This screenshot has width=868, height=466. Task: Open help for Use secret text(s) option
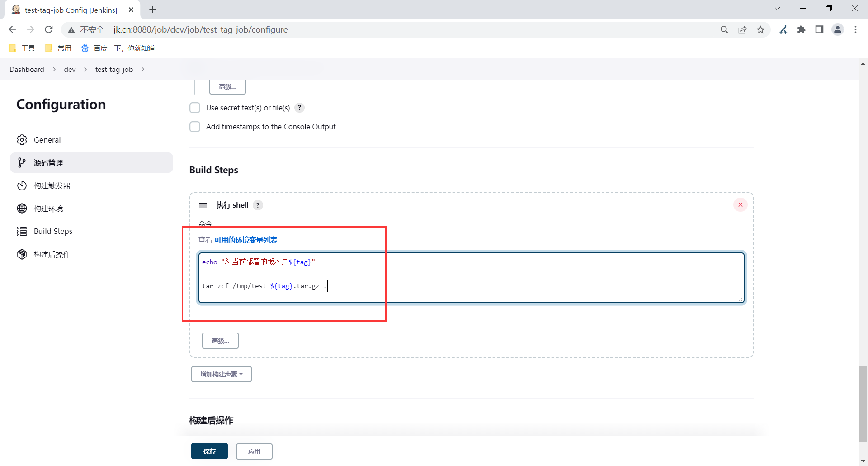[299, 108]
